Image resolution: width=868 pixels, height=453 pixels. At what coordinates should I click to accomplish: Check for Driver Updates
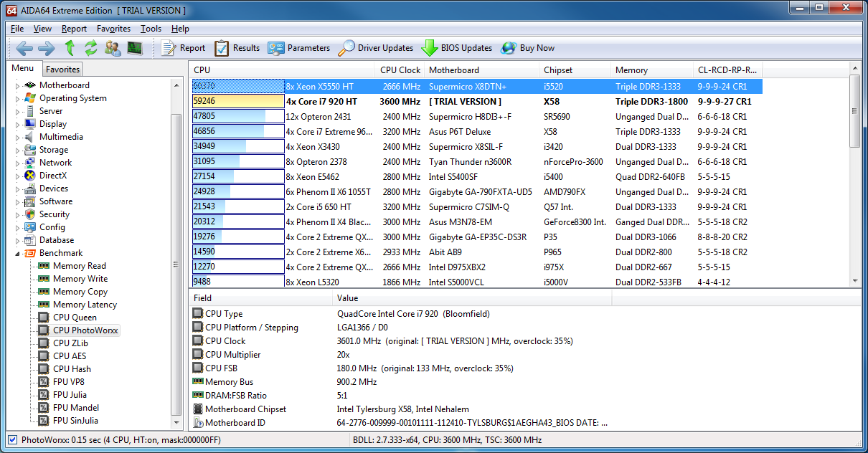click(x=376, y=48)
